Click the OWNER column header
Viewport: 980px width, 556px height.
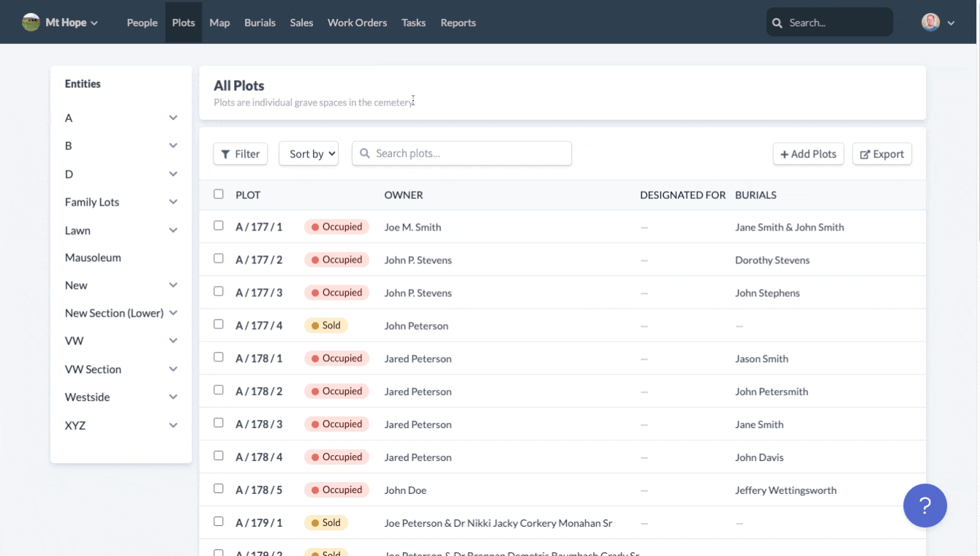coord(404,195)
